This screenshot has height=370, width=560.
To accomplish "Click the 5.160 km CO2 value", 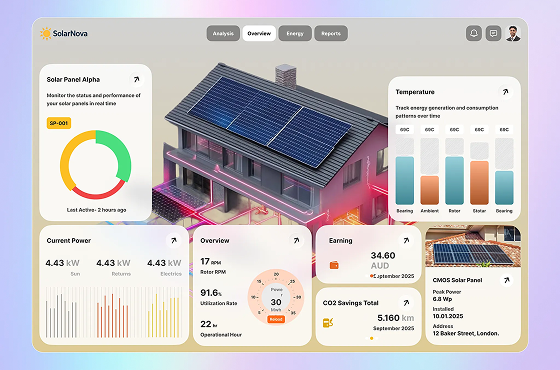I will coord(396,318).
